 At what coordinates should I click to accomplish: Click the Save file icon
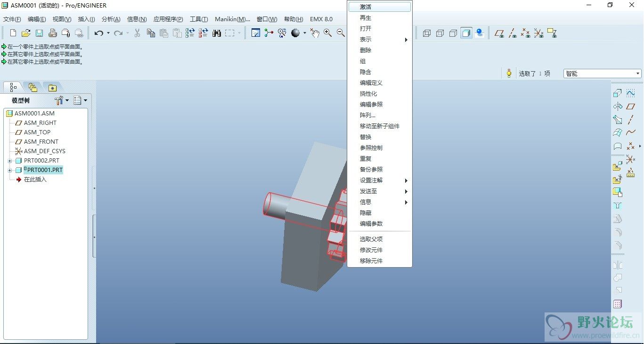pos(40,33)
